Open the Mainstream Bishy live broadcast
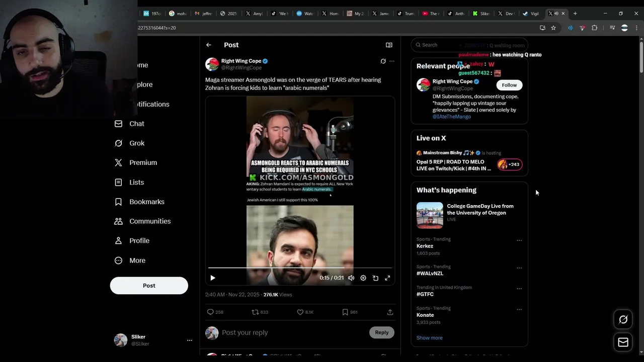Viewport: 644px width, 362px height. [454, 165]
